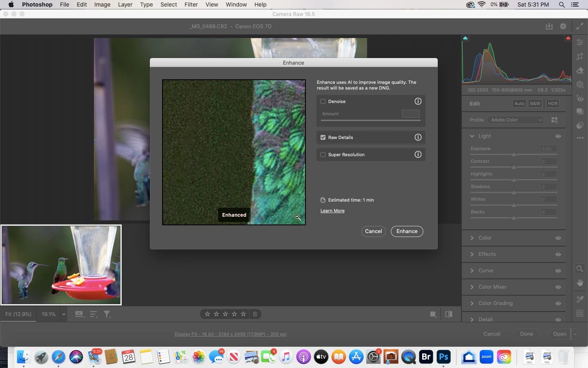Toggle Light panel visibility eye
The height and width of the screenshot is (368, 588).
coord(558,136)
